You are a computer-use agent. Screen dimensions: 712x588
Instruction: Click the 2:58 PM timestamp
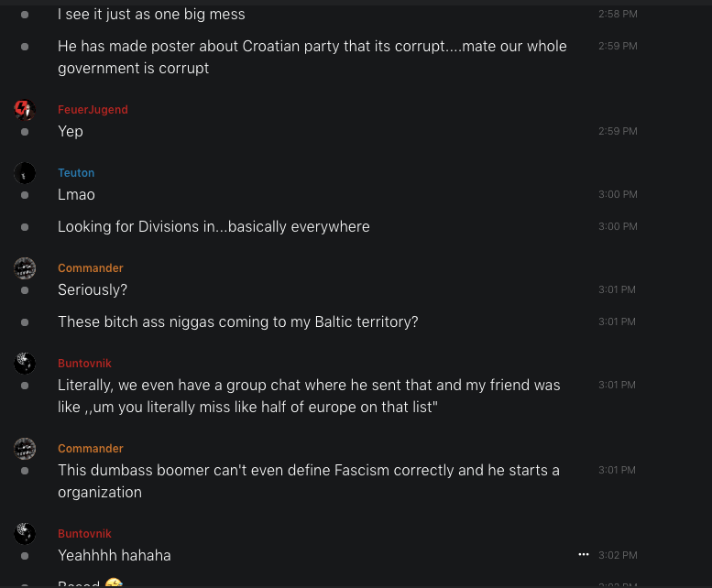tap(618, 15)
